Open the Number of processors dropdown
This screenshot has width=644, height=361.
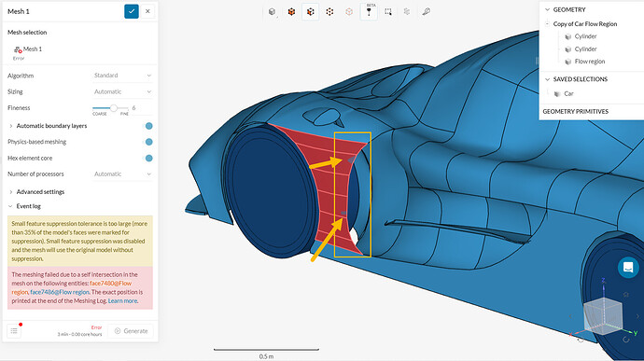point(122,174)
